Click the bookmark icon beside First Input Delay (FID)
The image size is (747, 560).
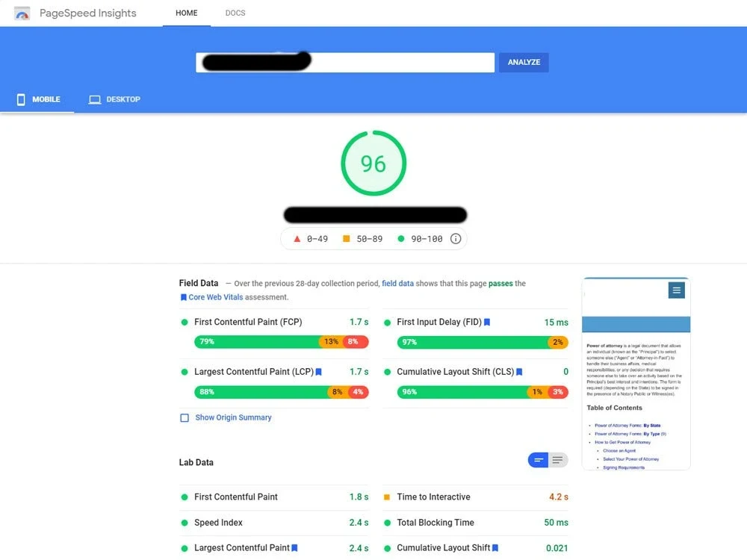pos(487,323)
